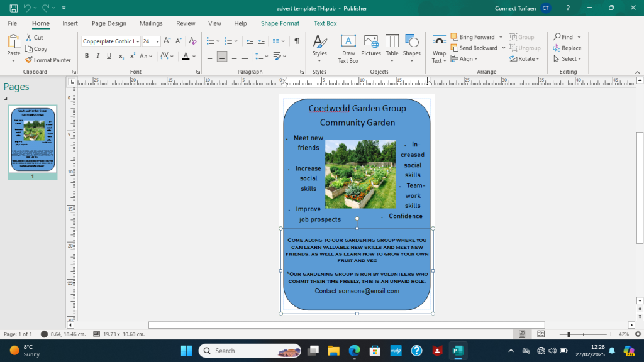Click the Save icon in title bar

point(13,8)
